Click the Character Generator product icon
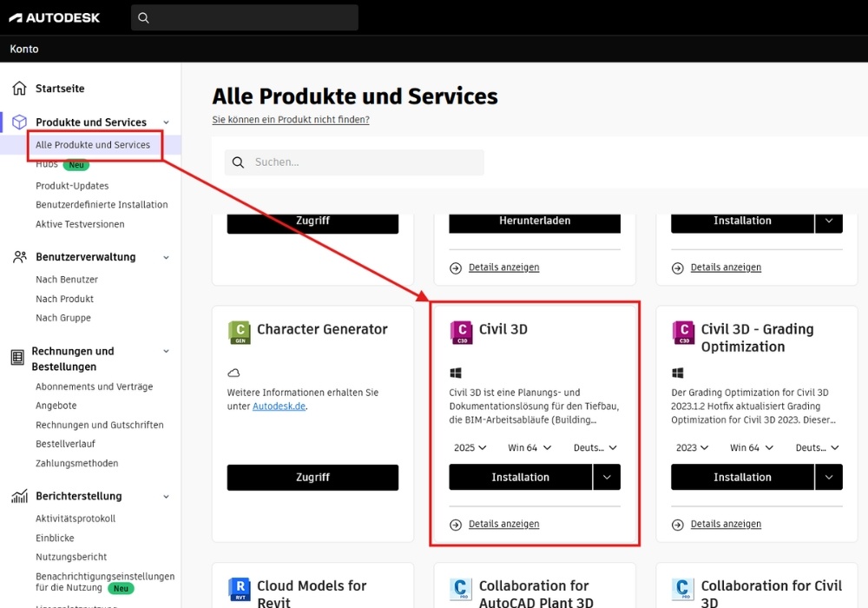 (240, 333)
